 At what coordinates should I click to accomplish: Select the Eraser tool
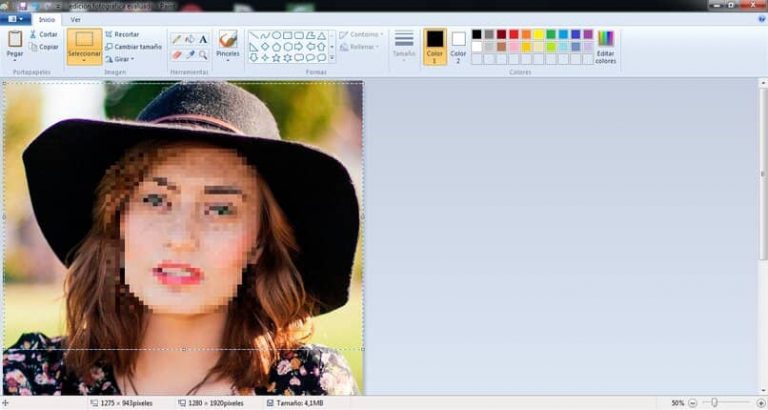[x=177, y=55]
